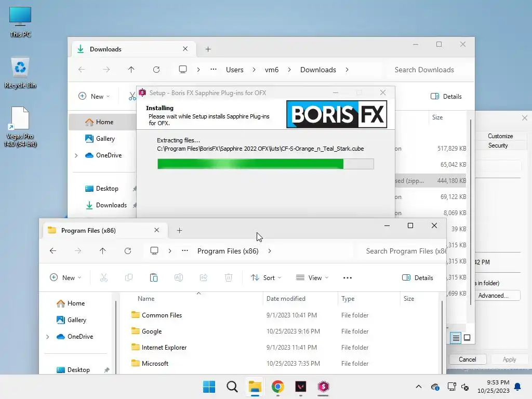Viewport: 532px width, 399px height.
Task: Switch to Customize tab in properties dialog
Action: (x=500, y=136)
